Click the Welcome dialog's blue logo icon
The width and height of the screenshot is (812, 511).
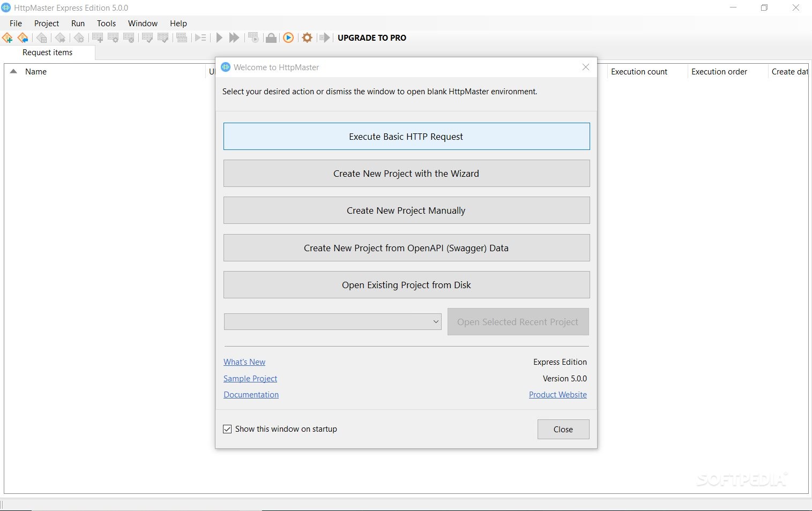(226, 67)
